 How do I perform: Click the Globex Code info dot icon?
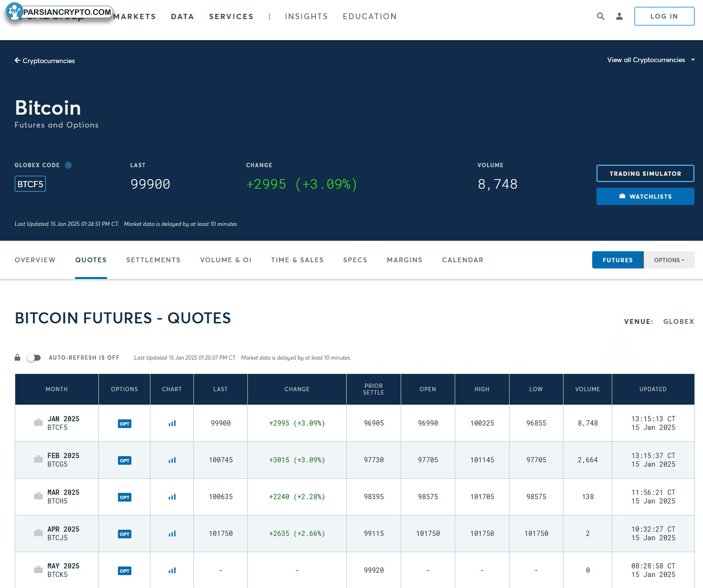pyautogui.click(x=68, y=165)
